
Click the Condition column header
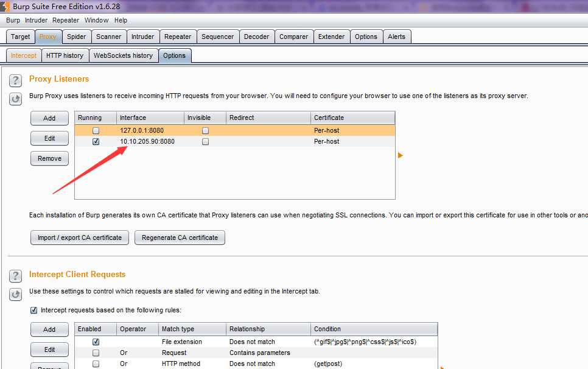[x=374, y=329]
